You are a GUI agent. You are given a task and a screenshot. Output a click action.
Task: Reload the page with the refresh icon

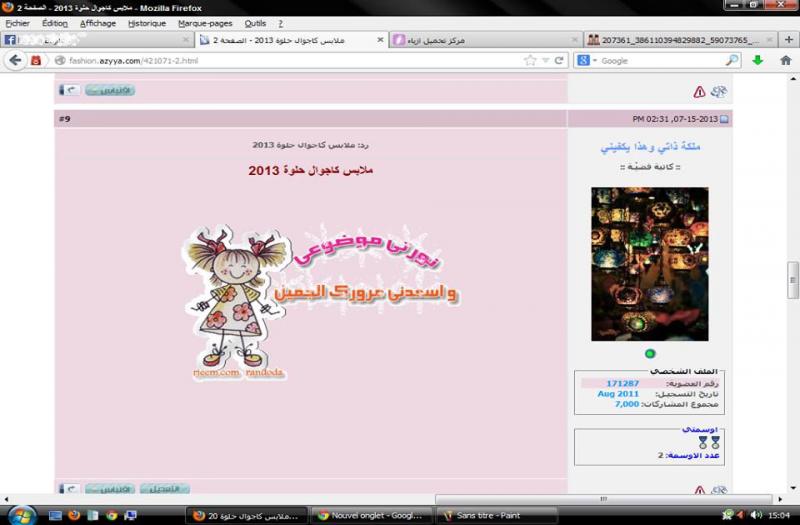pos(560,60)
